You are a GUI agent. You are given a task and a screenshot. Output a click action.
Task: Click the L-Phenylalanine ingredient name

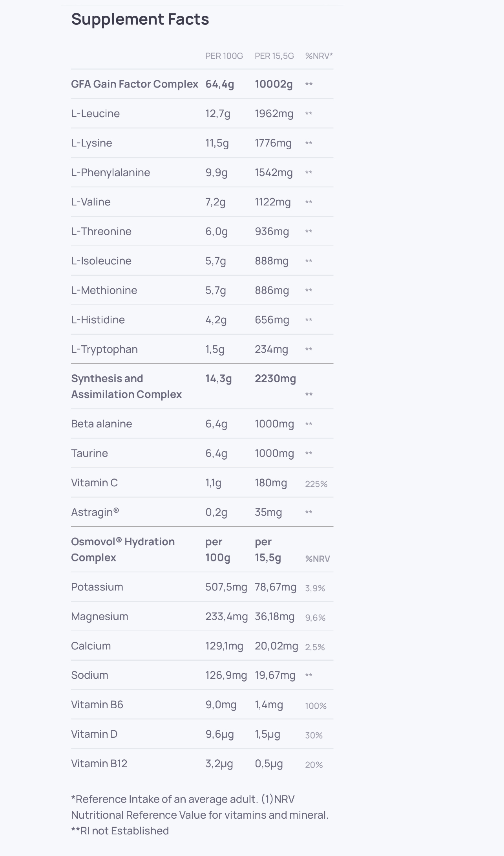[x=110, y=172]
